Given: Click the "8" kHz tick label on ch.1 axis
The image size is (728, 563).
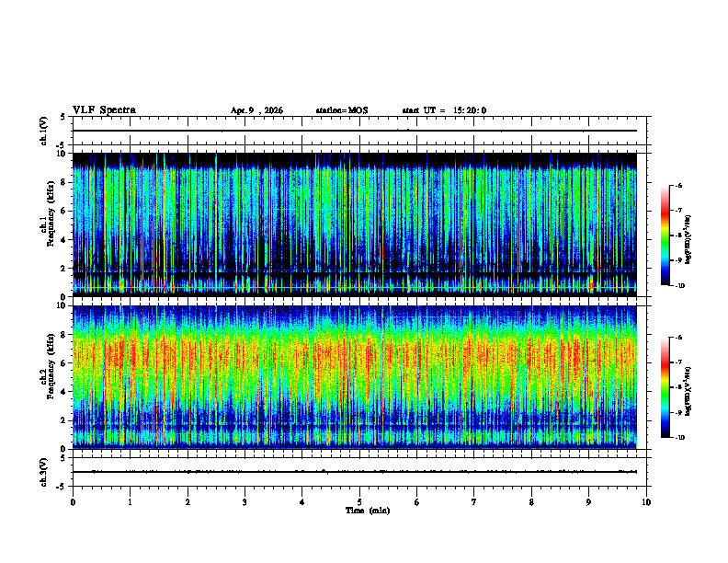Looking at the screenshot, I should tap(64, 182).
